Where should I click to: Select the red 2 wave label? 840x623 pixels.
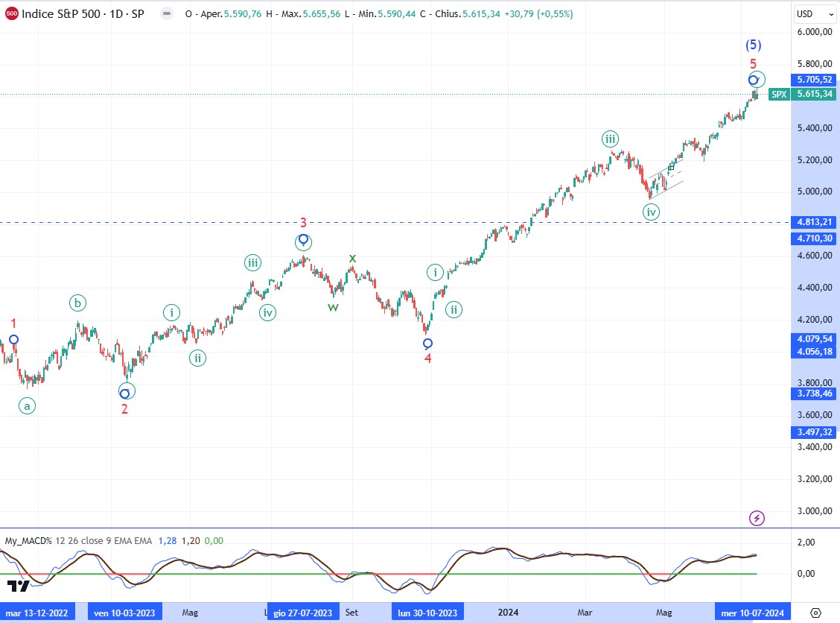pos(124,409)
